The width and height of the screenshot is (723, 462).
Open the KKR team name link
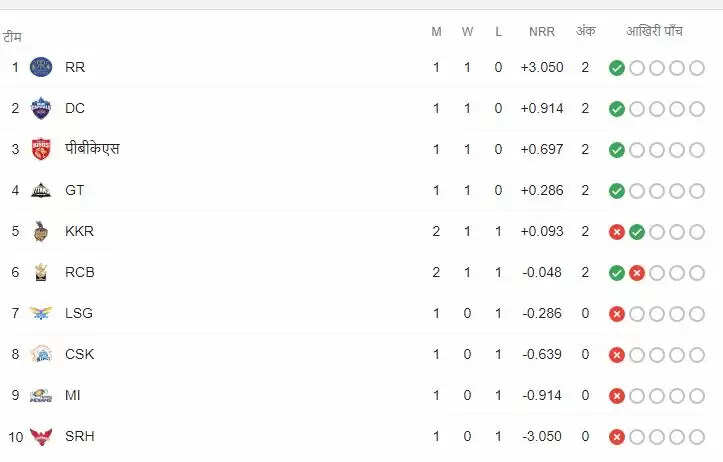click(x=79, y=231)
